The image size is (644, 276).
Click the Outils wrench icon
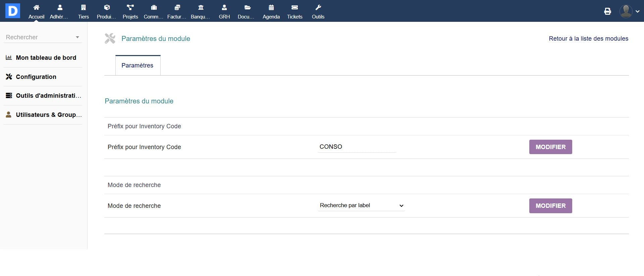pyautogui.click(x=318, y=8)
